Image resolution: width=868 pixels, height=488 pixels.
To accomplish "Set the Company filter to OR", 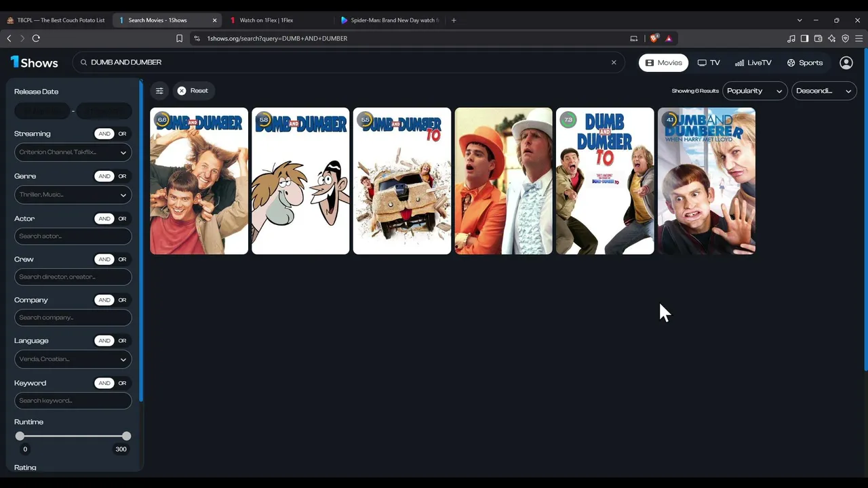I will (x=122, y=300).
